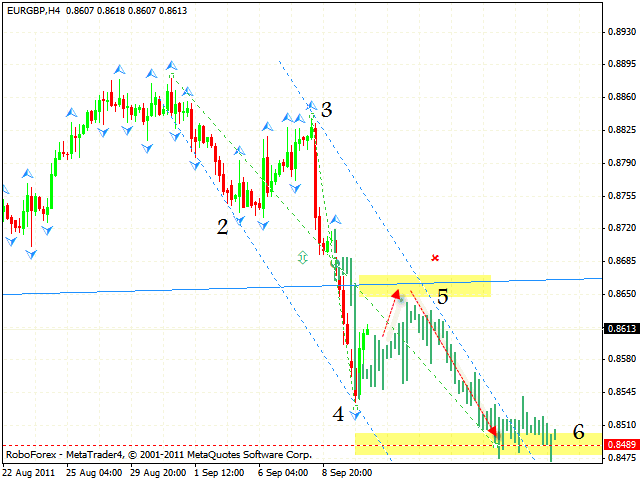This screenshot has width=640, height=480.
Task: Click the blue fractal arrow above wave 3
Action: 311,105
